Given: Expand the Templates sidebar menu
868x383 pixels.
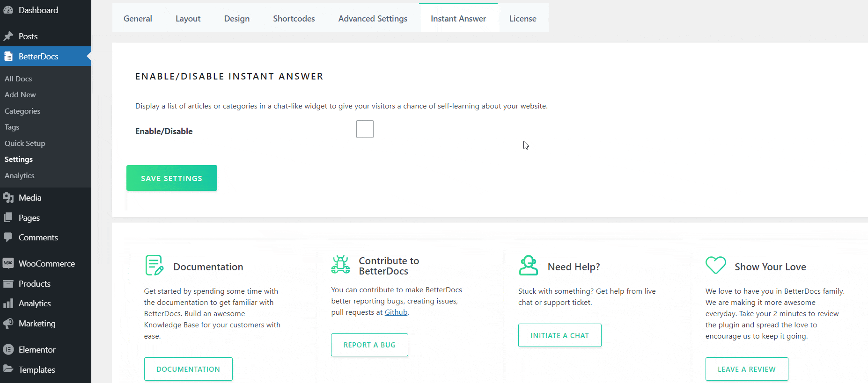Looking at the screenshot, I should point(36,369).
